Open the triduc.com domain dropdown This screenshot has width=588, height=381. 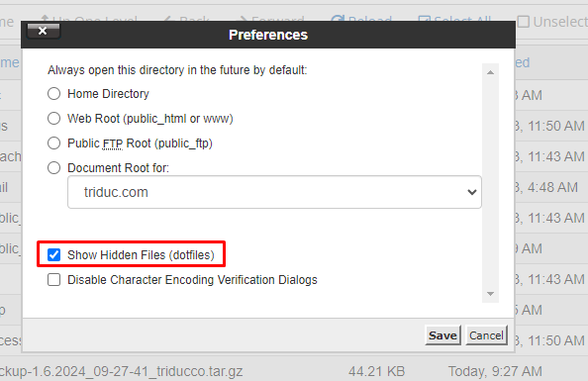point(274,192)
